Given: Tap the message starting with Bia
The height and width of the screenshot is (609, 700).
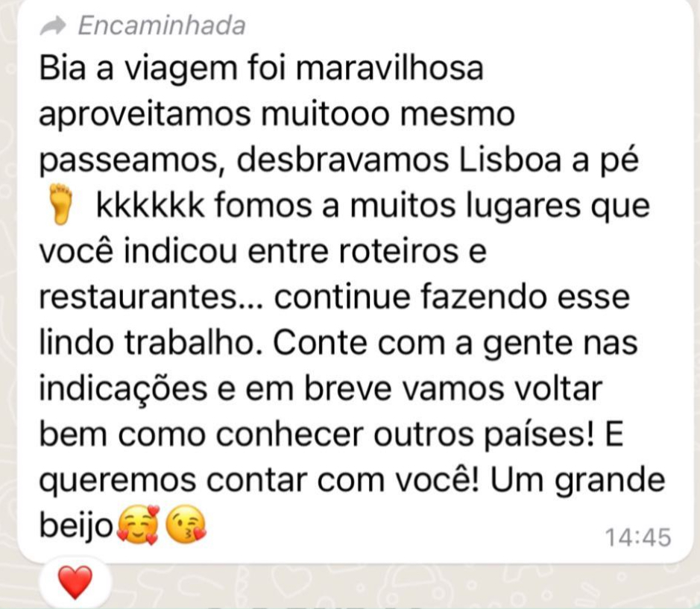Looking at the screenshot, I should click(x=353, y=297).
